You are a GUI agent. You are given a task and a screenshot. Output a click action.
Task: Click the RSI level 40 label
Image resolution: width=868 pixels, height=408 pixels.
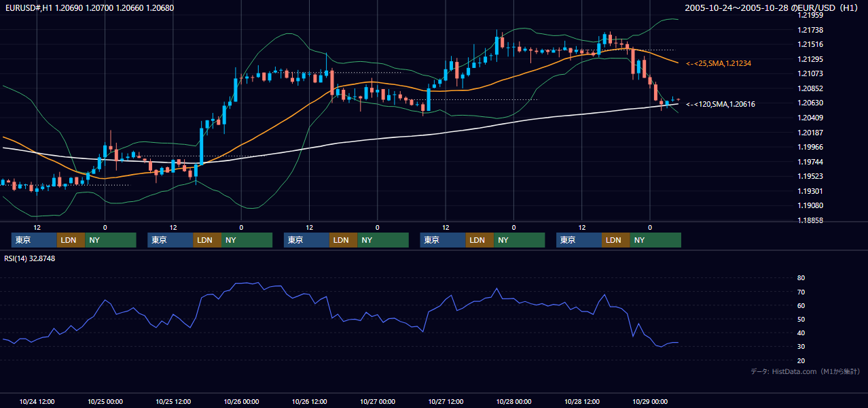801,333
